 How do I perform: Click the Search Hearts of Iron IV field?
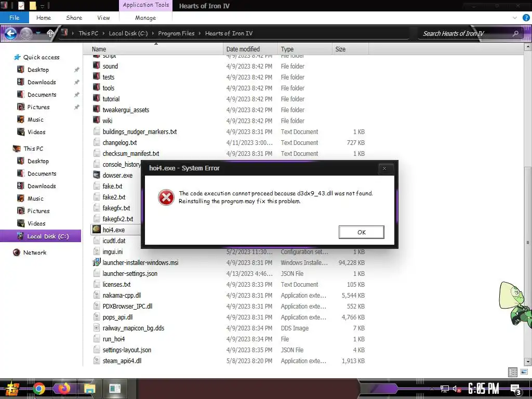pyautogui.click(x=465, y=33)
